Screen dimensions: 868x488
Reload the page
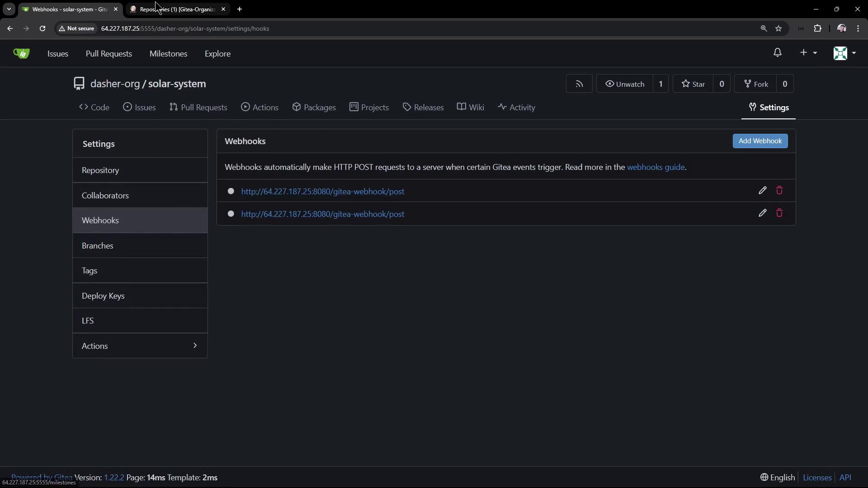(x=42, y=28)
